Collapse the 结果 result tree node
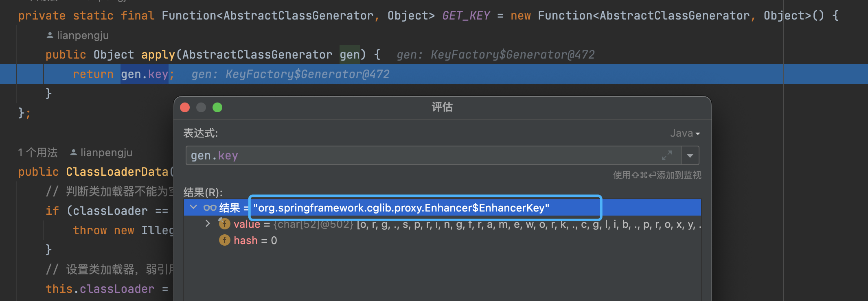The height and width of the screenshot is (301, 868). pyautogui.click(x=193, y=207)
